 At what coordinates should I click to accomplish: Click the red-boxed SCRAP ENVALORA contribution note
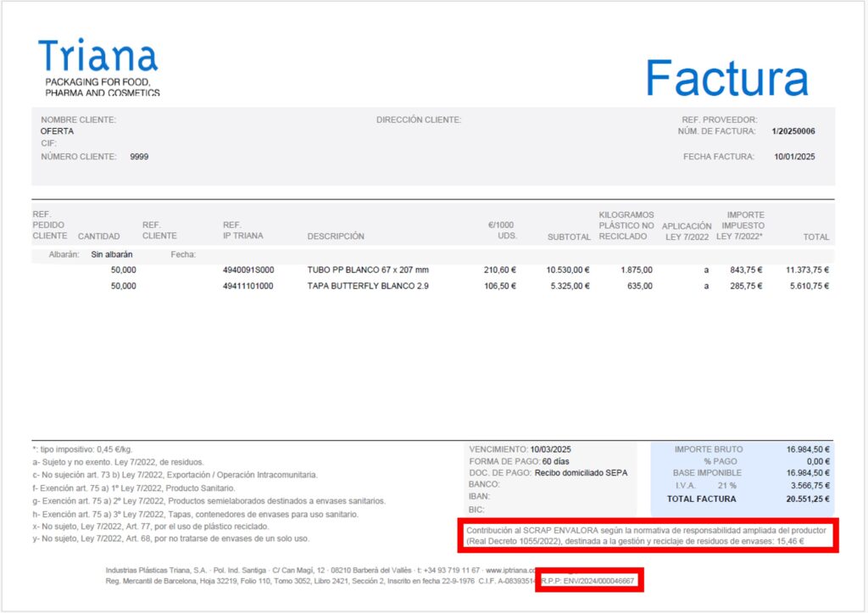tap(648, 535)
